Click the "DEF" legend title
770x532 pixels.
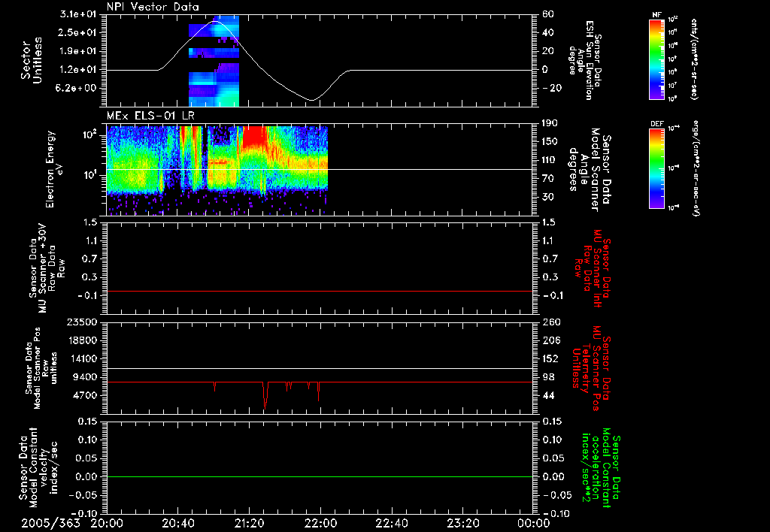657,124
